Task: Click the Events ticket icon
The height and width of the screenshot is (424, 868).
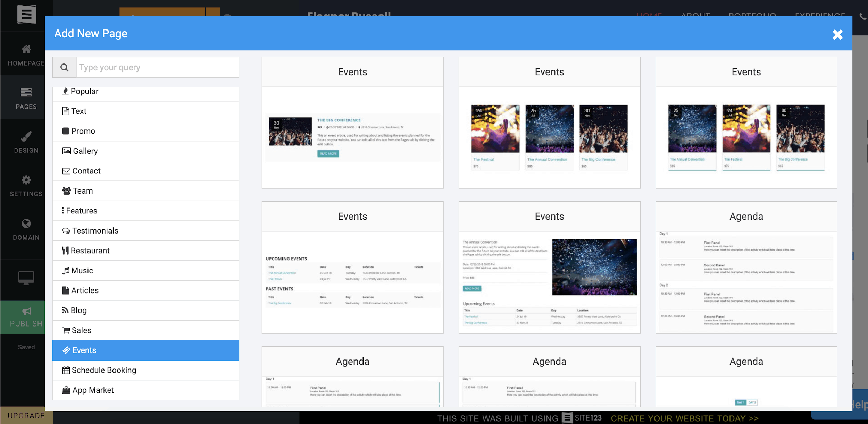Action: (66, 350)
